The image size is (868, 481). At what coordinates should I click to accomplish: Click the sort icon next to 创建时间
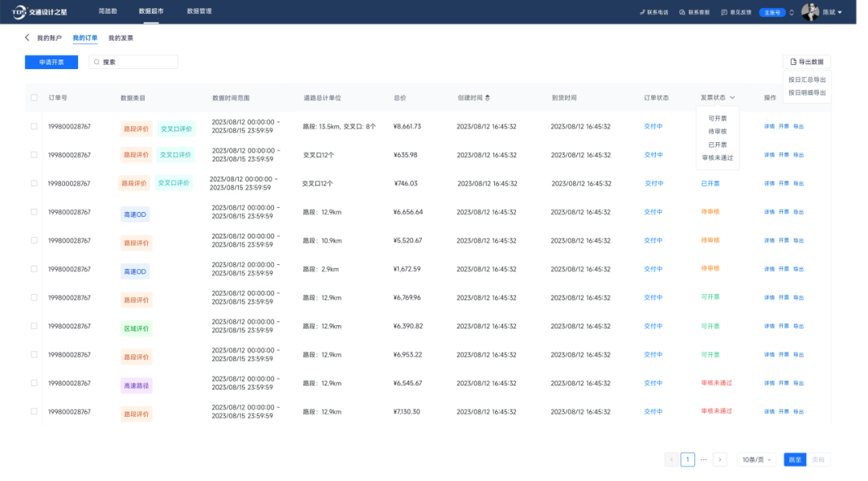click(488, 98)
